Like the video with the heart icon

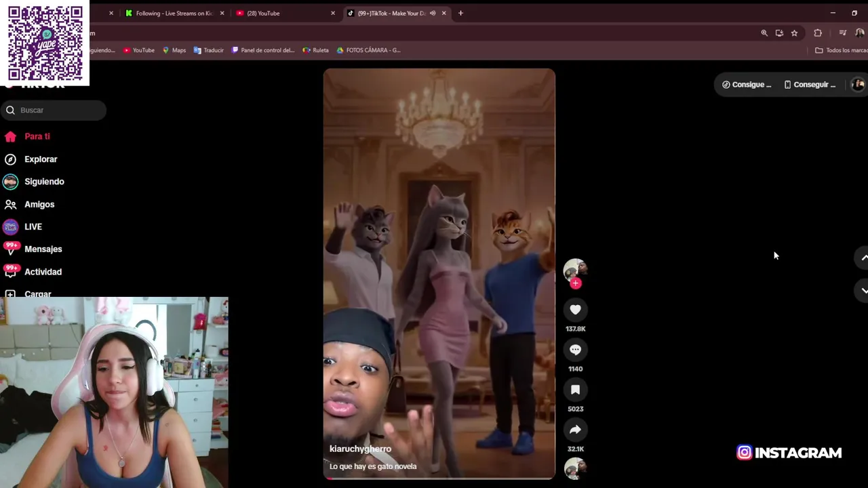click(575, 310)
